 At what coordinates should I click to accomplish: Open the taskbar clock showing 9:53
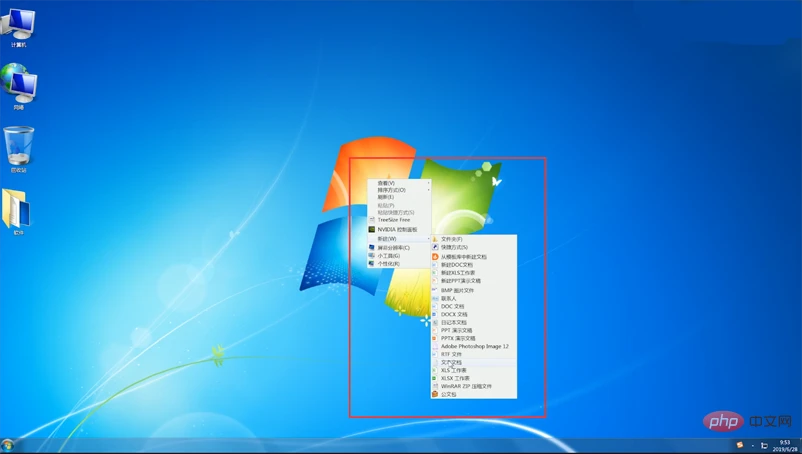point(785,445)
